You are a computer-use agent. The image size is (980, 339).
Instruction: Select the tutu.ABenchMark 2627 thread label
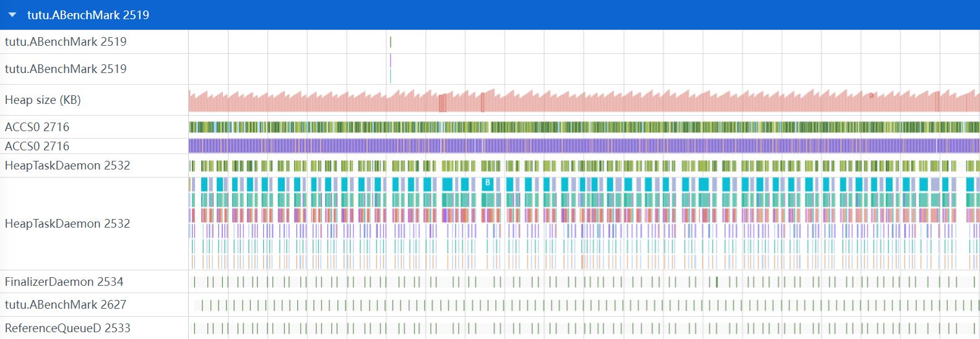coord(65,304)
